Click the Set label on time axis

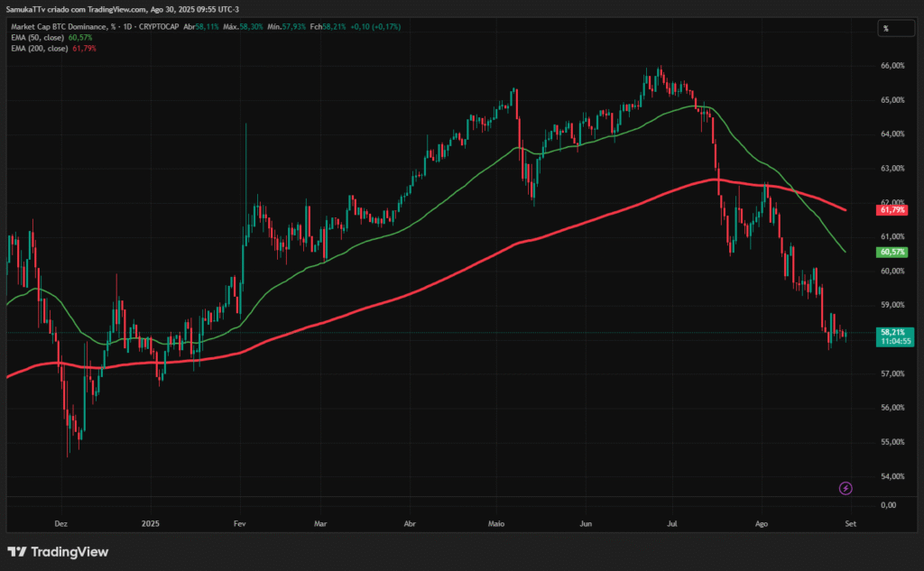click(849, 523)
